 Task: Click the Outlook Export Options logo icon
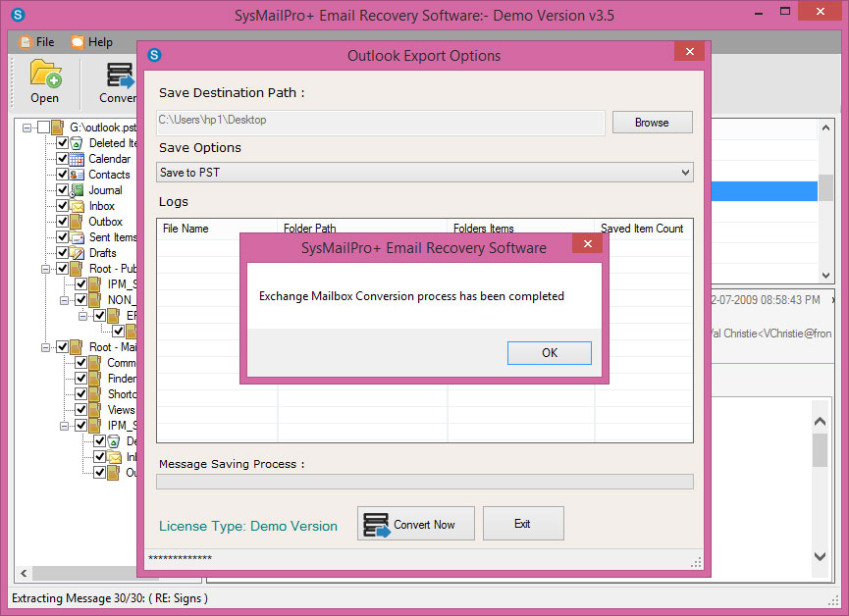click(154, 55)
